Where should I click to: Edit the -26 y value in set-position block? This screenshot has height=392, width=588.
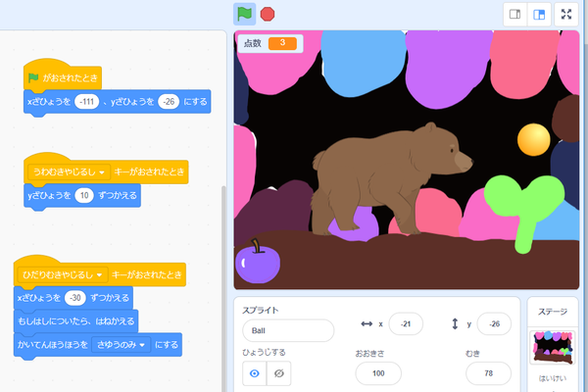(x=169, y=102)
